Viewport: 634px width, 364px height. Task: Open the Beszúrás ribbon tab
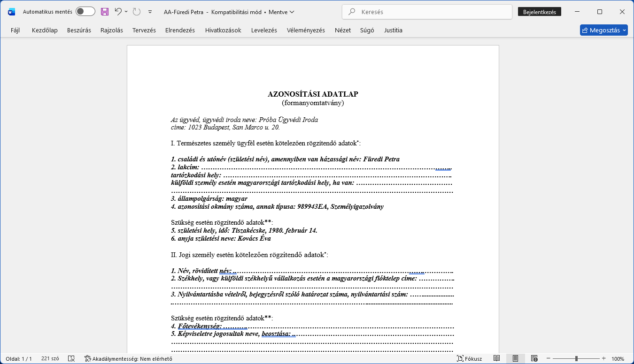pyautogui.click(x=79, y=30)
